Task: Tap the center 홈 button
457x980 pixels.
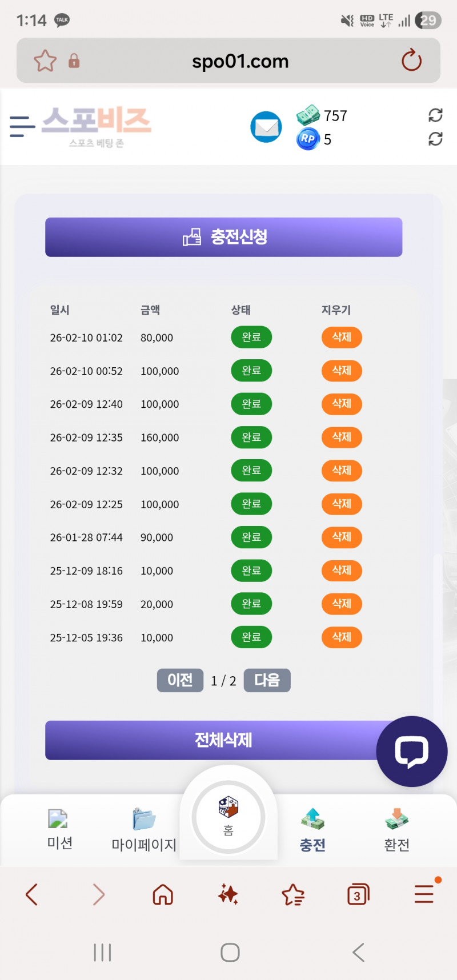Action: 228,817
